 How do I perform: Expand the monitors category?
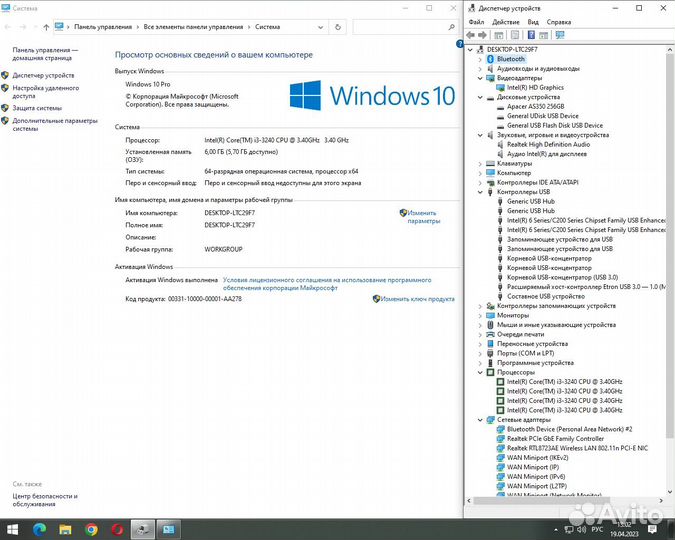[480, 315]
